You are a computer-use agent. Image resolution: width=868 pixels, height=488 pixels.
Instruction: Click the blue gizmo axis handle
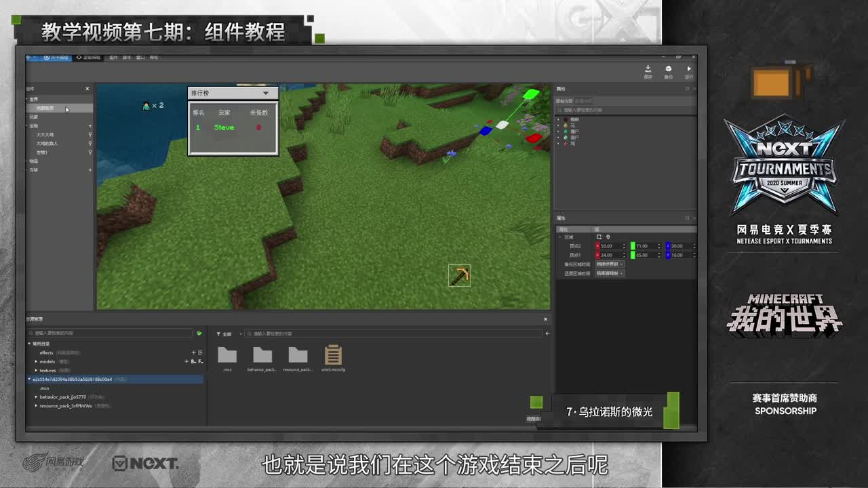coord(486,131)
